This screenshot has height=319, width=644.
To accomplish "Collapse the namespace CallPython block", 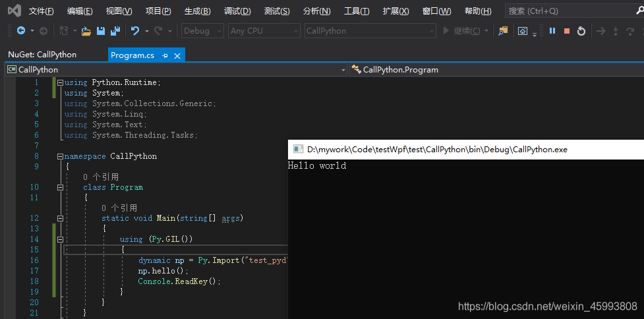I will click(61, 156).
